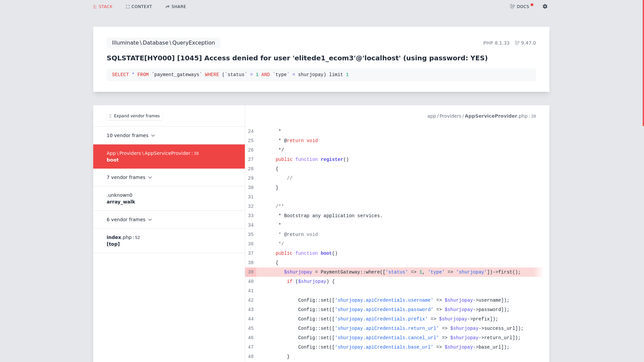
Task: Click the SQLSTATE access denied error message
Action: click(297, 58)
